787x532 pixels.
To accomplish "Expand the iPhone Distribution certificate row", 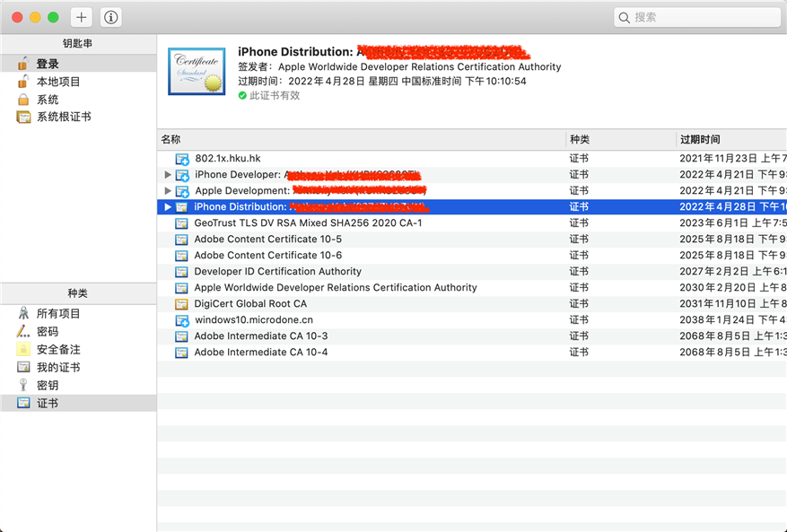I will click(x=168, y=206).
